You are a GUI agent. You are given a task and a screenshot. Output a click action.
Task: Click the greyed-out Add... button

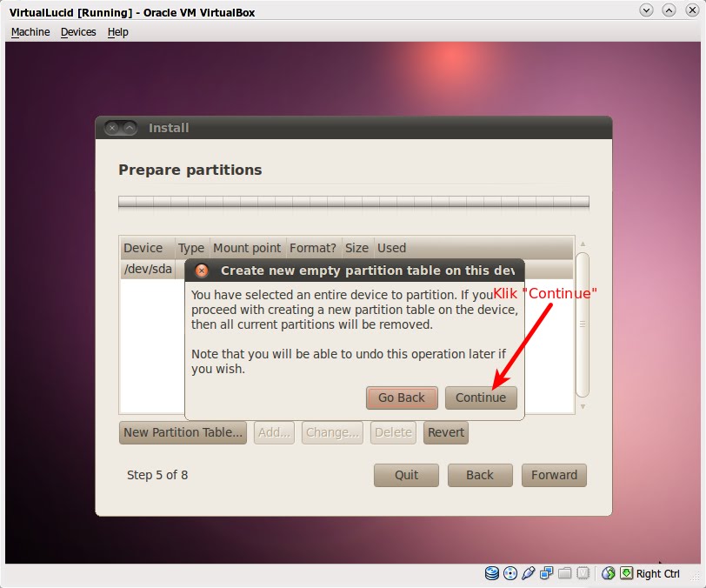274,432
